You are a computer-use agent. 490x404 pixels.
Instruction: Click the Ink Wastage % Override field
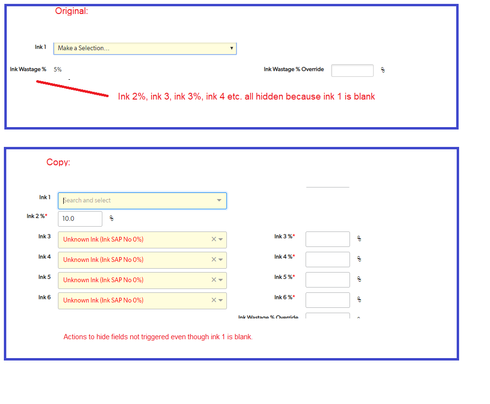pos(352,70)
